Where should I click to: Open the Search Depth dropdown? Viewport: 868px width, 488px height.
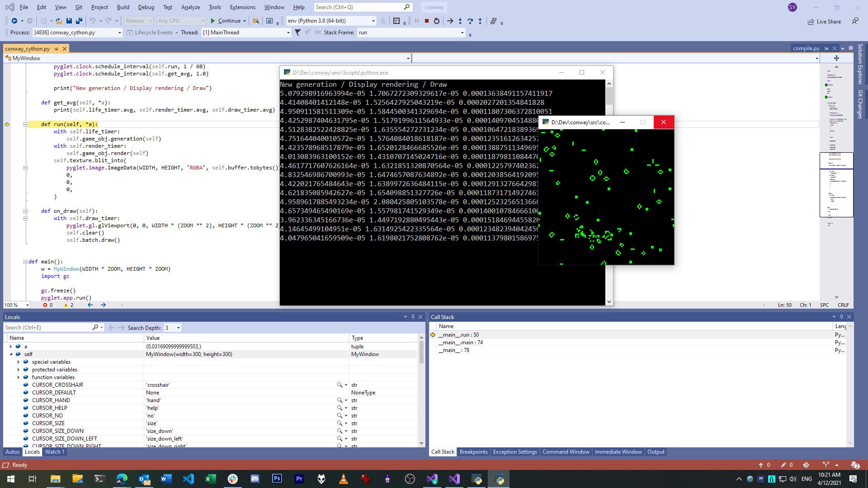(178, 328)
